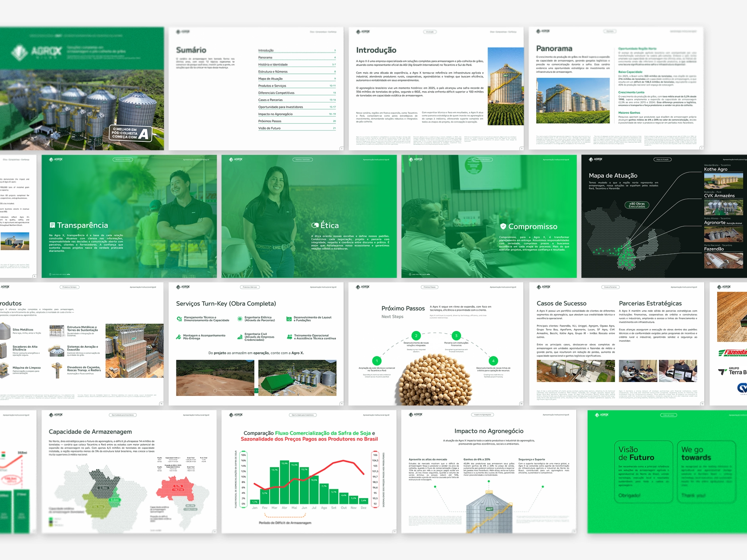Click the We go towards card
747x560 pixels.
point(707,472)
